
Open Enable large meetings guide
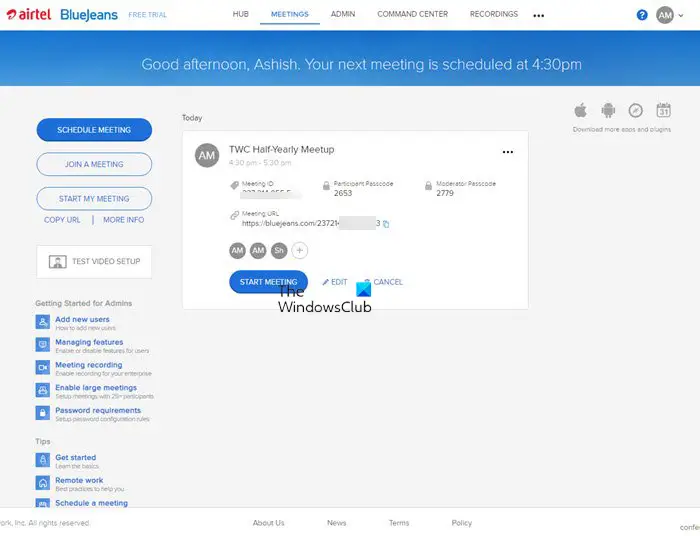tap(96, 388)
